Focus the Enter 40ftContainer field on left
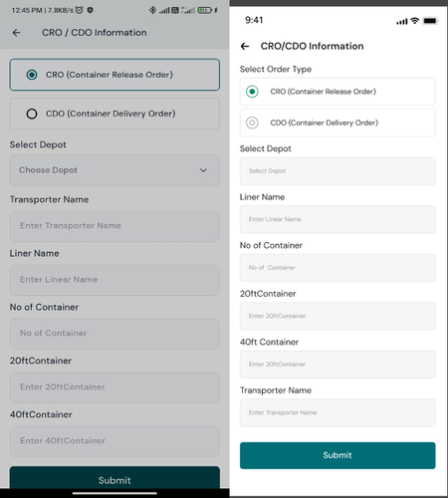Viewport: 448px width, 498px height. 114,441
